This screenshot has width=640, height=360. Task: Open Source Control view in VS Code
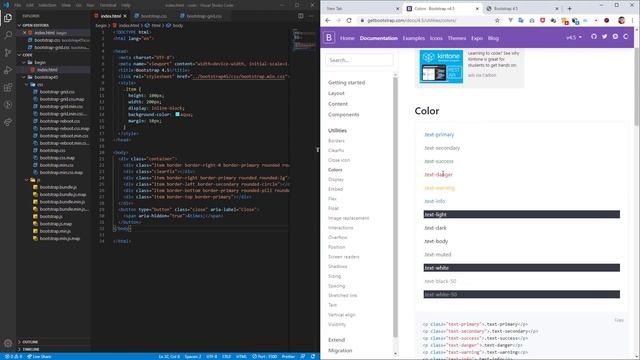click(x=8, y=53)
